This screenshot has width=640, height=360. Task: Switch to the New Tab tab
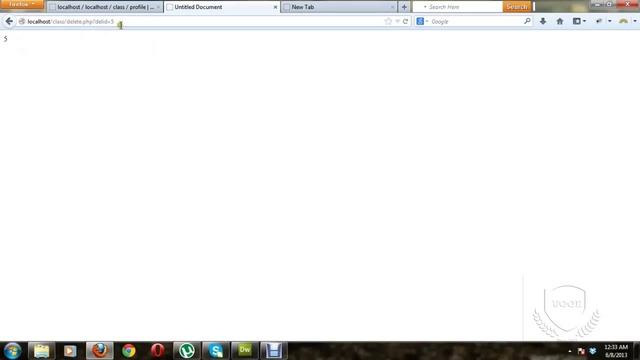(x=338, y=7)
